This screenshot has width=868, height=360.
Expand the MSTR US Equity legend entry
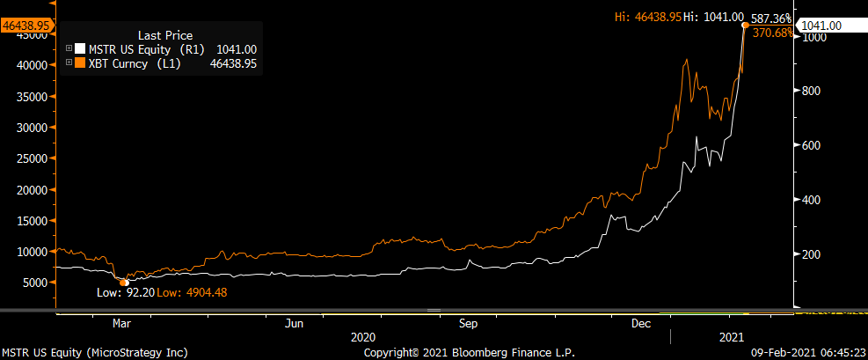[69, 48]
